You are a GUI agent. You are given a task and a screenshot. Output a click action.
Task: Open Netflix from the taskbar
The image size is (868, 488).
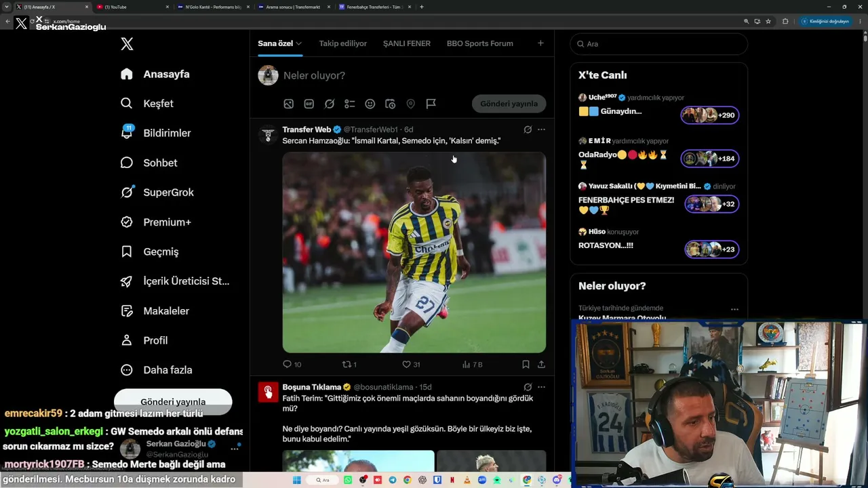click(452, 480)
